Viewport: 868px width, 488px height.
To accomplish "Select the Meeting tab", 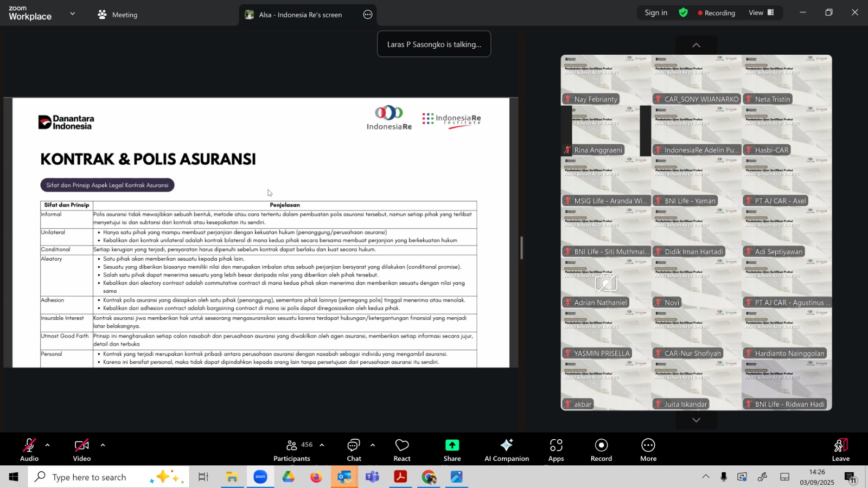I will pyautogui.click(x=118, y=15).
